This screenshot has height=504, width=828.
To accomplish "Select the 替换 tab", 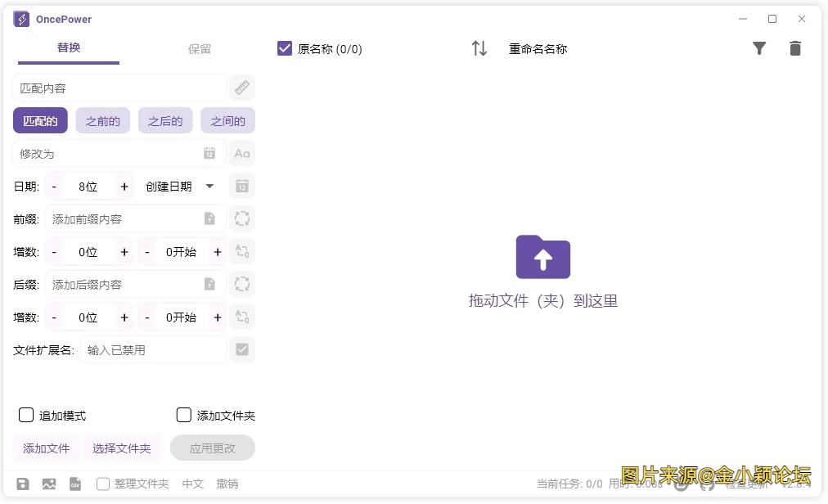I will coord(69,48).
